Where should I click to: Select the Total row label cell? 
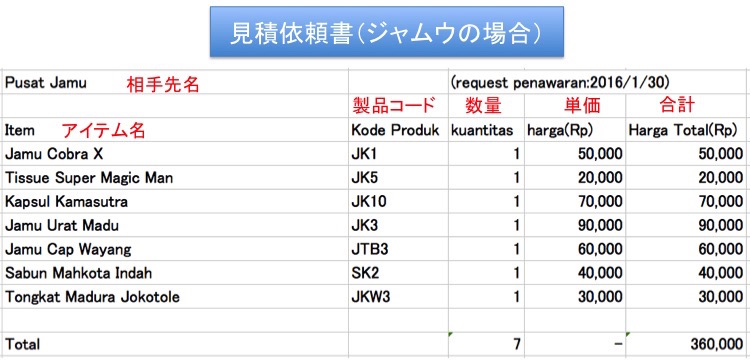(175, 344)
